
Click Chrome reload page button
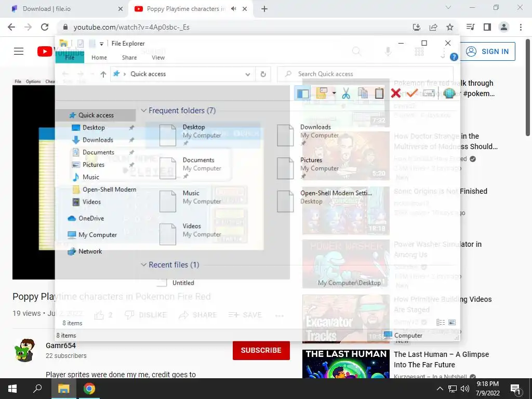[x=45, y=27]
